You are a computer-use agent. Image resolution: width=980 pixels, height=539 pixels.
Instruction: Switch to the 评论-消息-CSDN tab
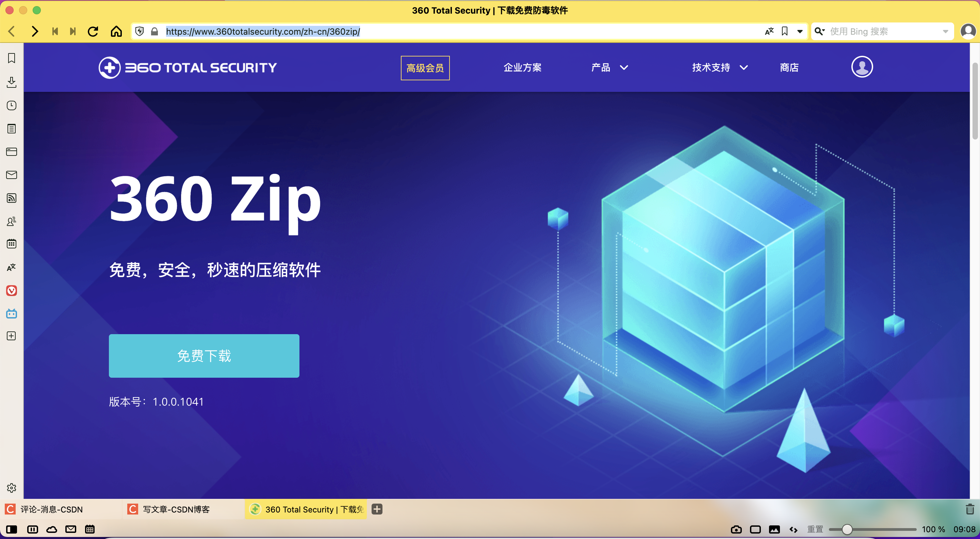[61, 509]
